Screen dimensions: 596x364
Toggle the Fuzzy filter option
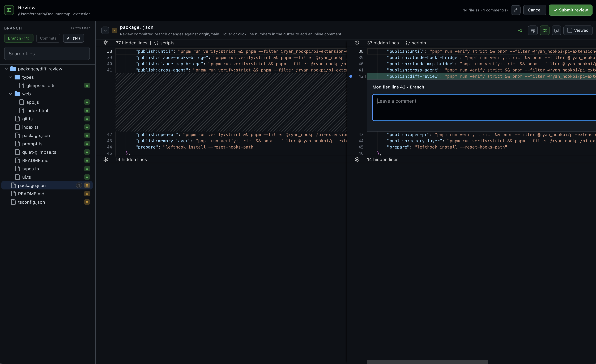tap(80, 28)
